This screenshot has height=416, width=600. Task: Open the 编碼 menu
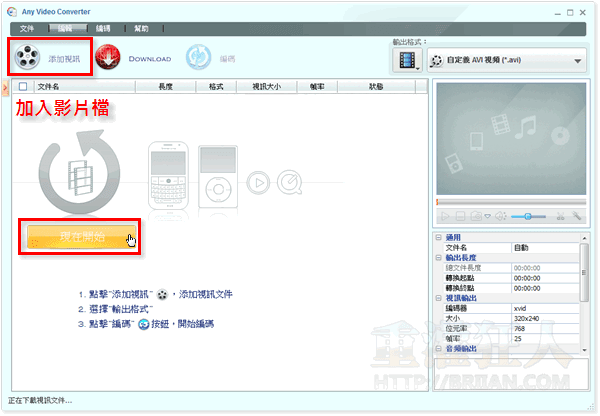pos(103,28)
